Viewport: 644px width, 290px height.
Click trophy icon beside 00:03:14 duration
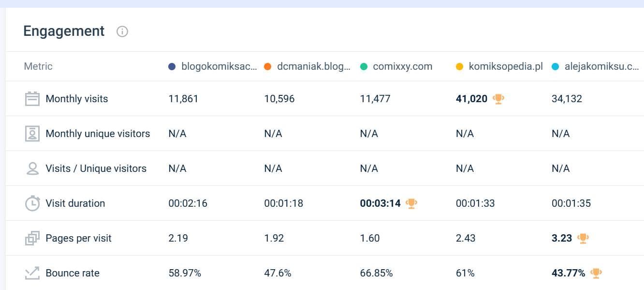[411, 203]
